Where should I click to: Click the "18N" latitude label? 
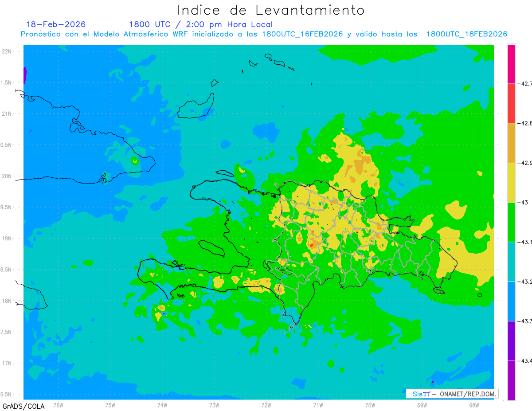(x=8, y=301)
